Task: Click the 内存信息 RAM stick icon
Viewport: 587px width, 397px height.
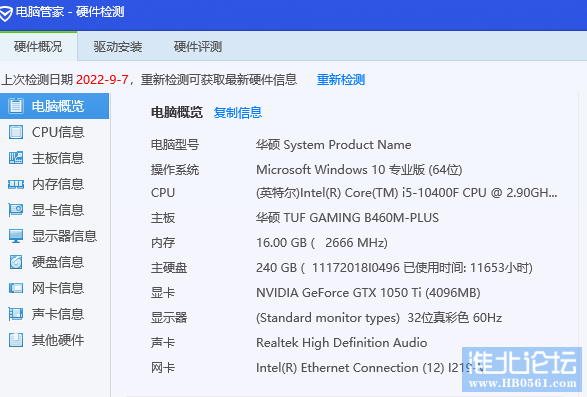Action: (16, 184)
